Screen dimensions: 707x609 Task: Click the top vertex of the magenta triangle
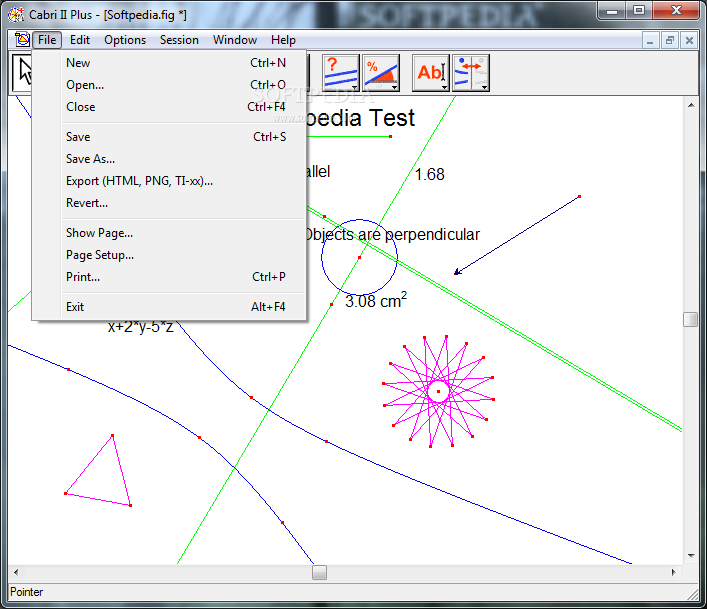112,435
